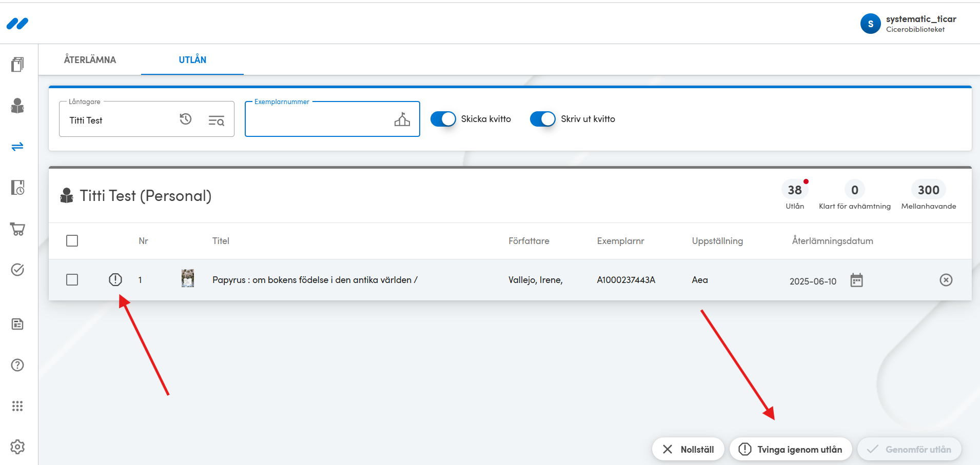
Task: Click the Cicerobiblioteket library name
Action: 915,29
